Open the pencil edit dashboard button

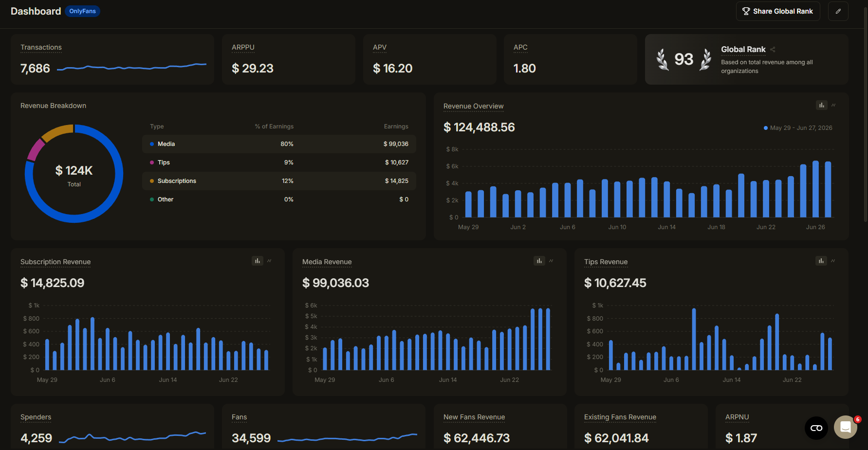tap(838, 11)
